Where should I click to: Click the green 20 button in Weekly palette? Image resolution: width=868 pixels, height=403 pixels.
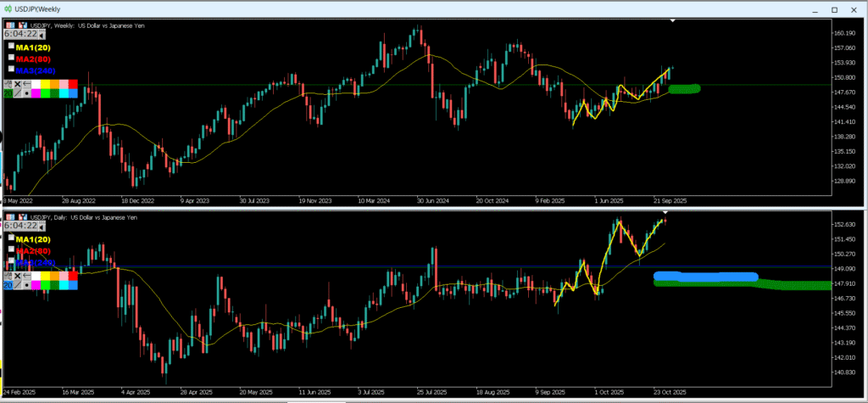click(x=8, y=94)
